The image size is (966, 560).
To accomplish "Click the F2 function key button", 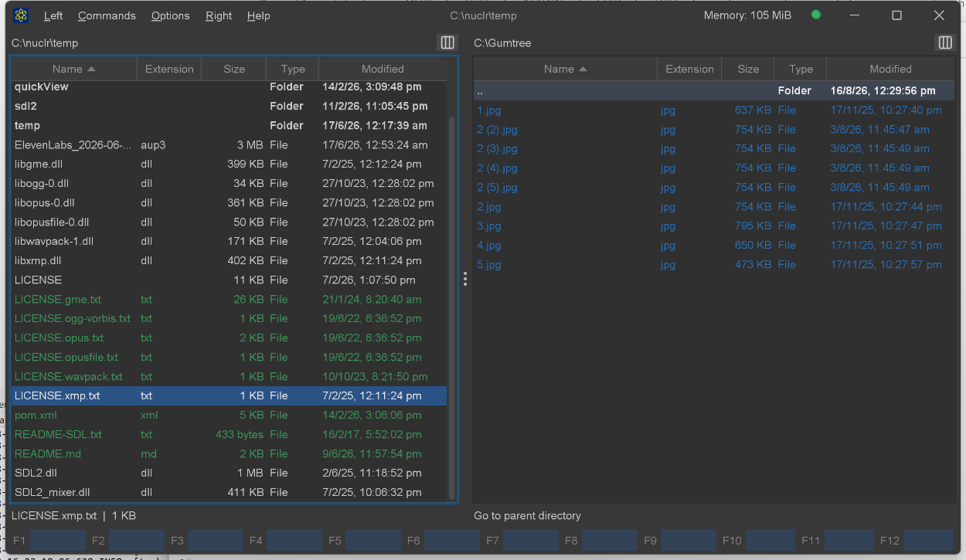I will point(127,541).
